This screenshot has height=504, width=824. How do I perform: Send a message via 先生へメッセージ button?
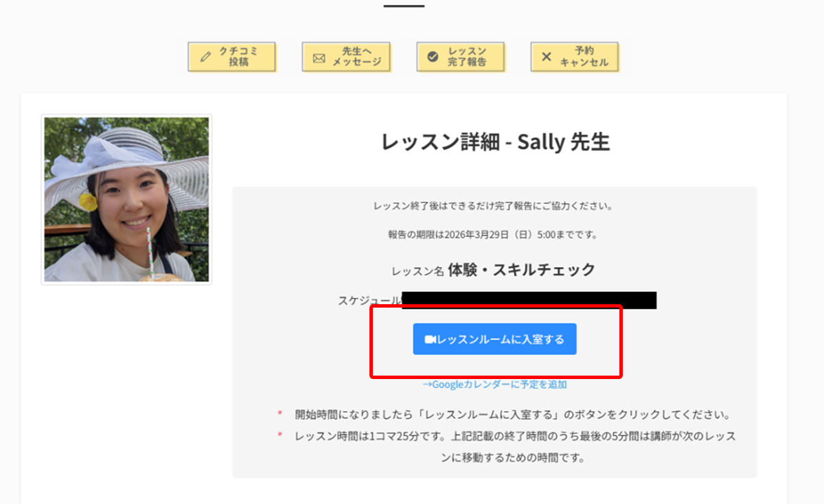point(346,57)
